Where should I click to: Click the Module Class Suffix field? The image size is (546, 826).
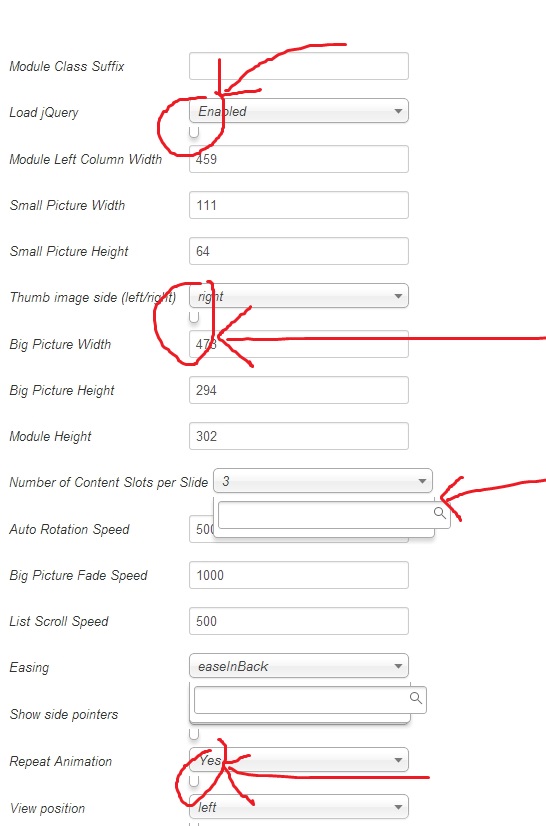299,66
